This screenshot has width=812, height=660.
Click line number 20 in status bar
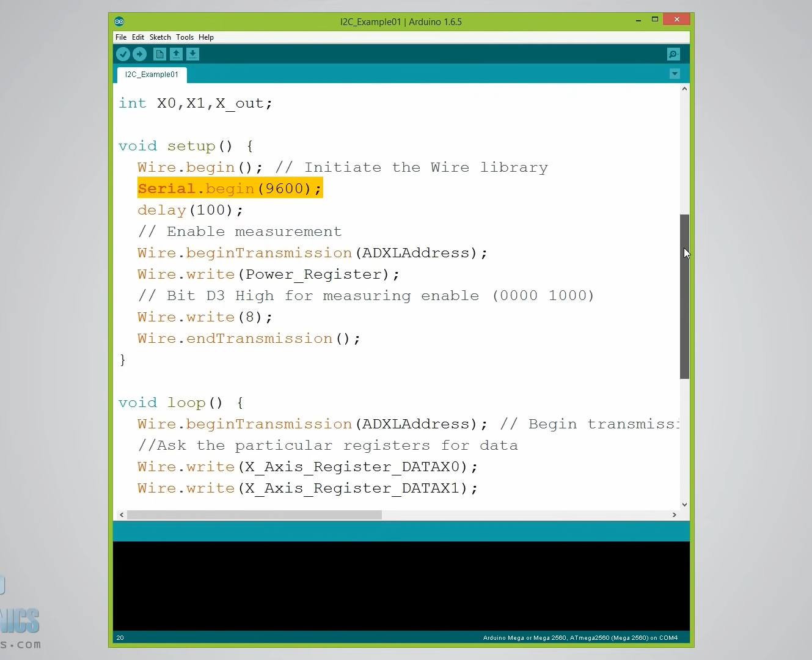tap(120, 638)
